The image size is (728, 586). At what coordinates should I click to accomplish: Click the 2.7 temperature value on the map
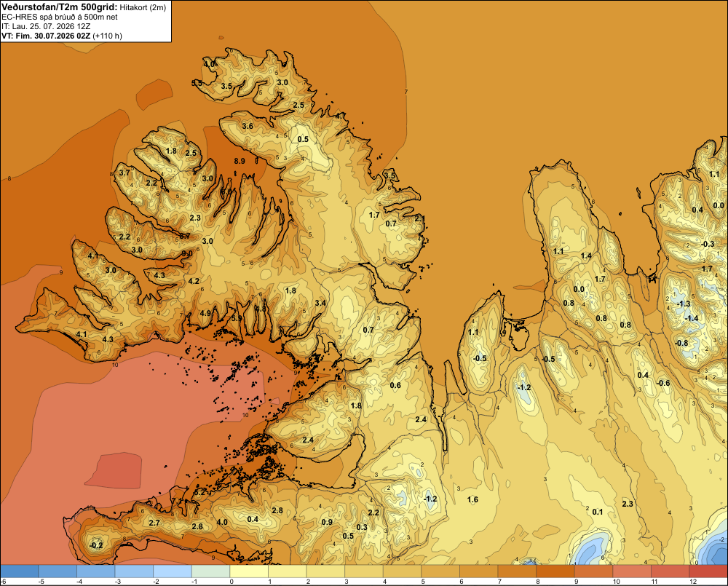point(154,523)
